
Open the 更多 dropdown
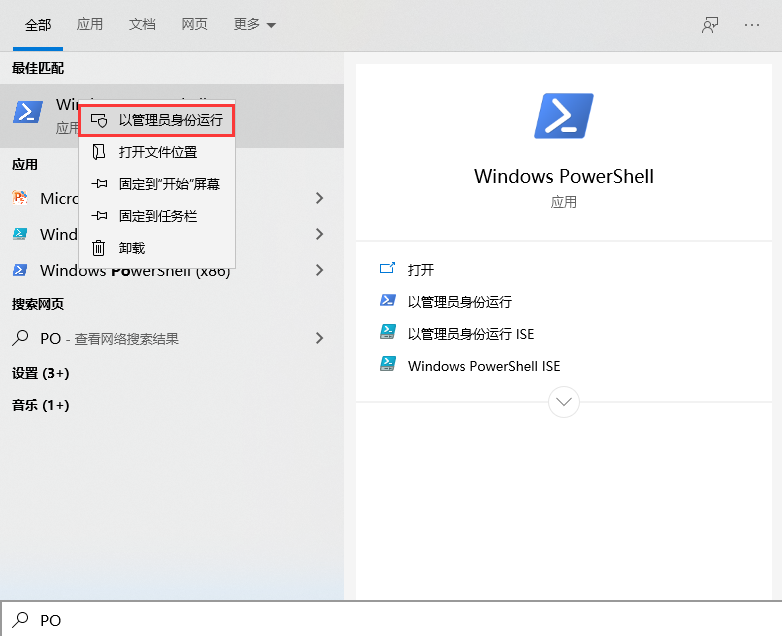pyautogui.click(x=254, y=24)
